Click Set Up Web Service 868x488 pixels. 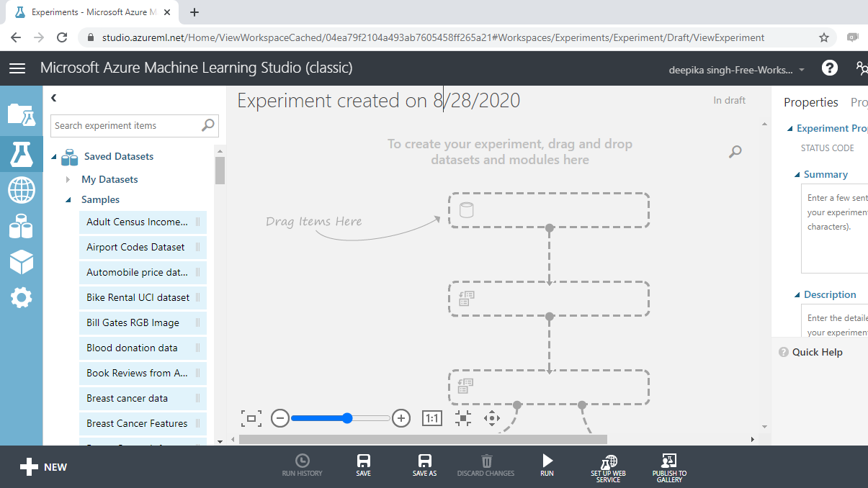609,468
